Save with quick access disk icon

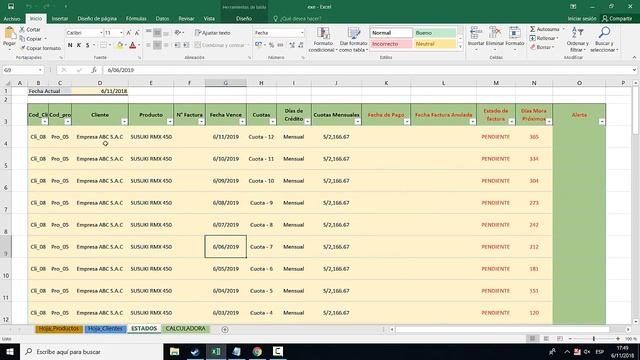point(11,7)
